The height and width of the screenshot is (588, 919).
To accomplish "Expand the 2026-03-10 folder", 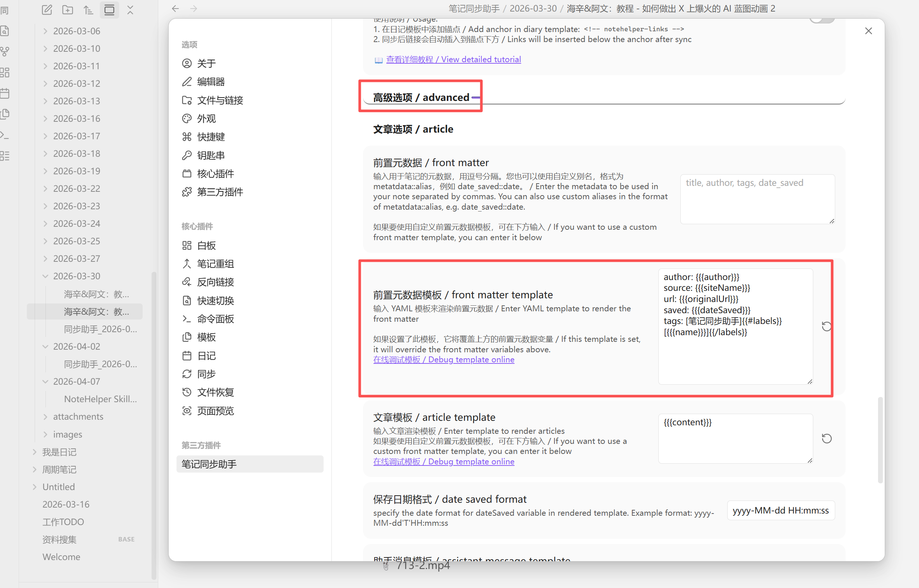I will click(x=45, y=48).
